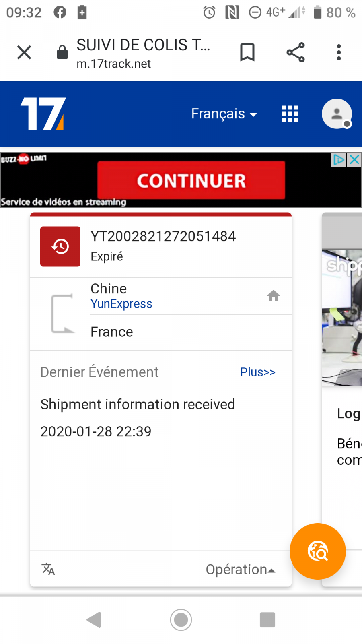This screenshot has width=362, height=644.
Task: Tap the AdChoices triangle icon
Action: pyautogui.click(x=339, y=160)
